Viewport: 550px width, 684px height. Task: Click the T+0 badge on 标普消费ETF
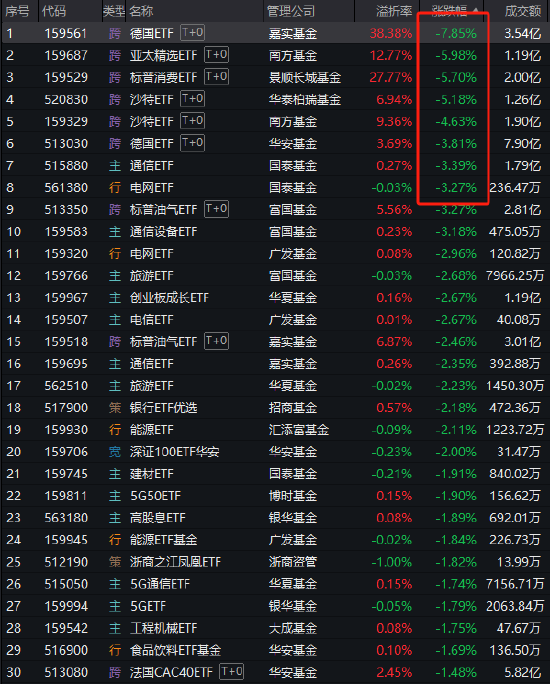[216, 77]
